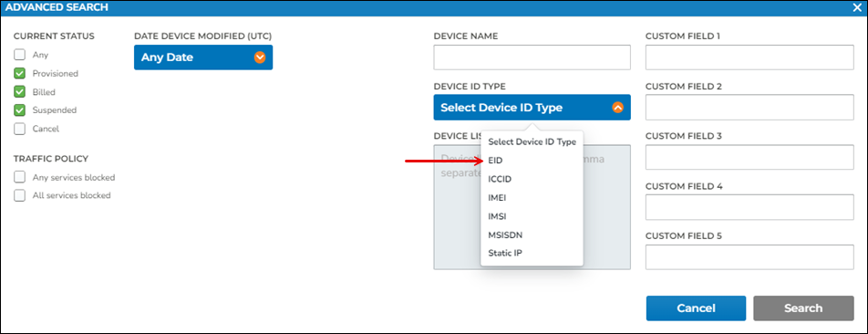Check the Cancel status checkbox
Image resolution: width=868 pixels, height=334 pixels.
20,129
